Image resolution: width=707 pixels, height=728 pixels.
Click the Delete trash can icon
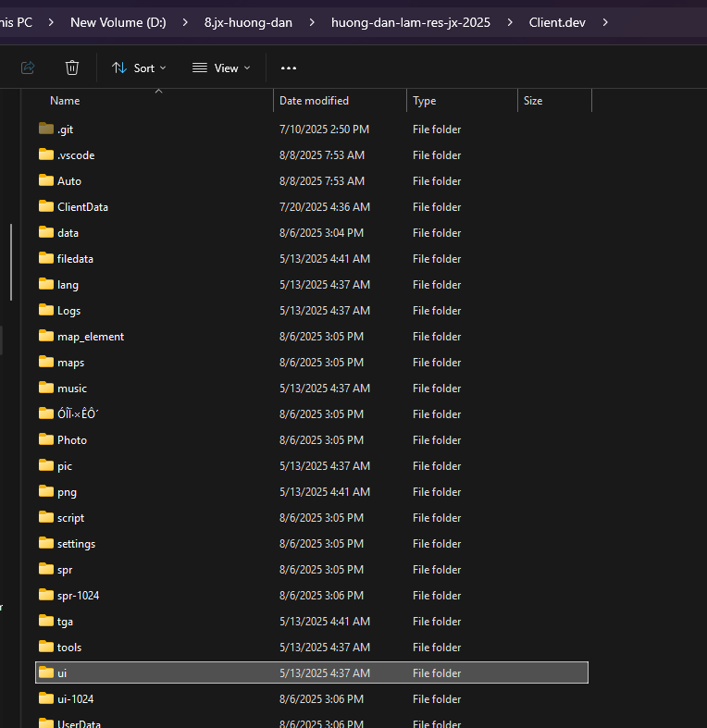click(x=72, y=68)
